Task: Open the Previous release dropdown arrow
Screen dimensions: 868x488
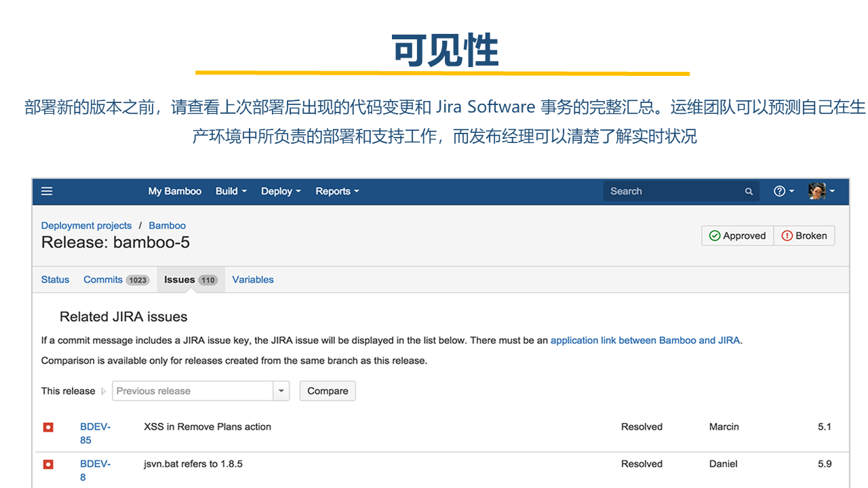Action: 281,391
